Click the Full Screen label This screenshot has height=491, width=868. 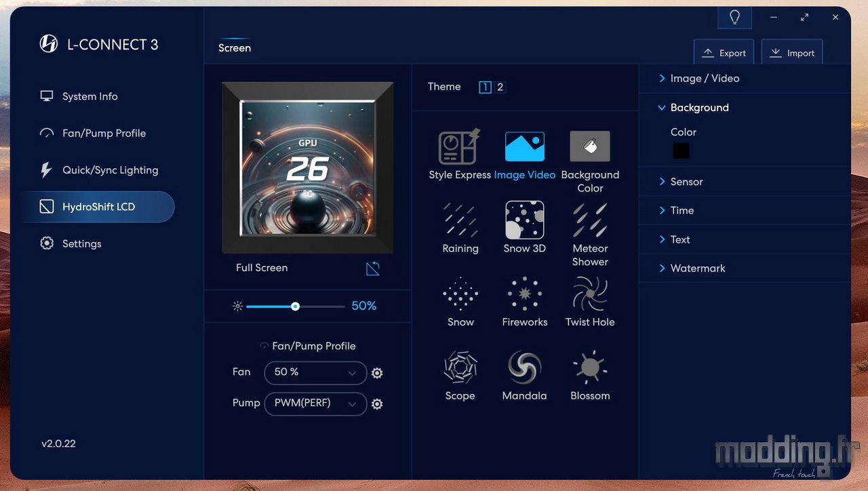click(x=262, y=268)
